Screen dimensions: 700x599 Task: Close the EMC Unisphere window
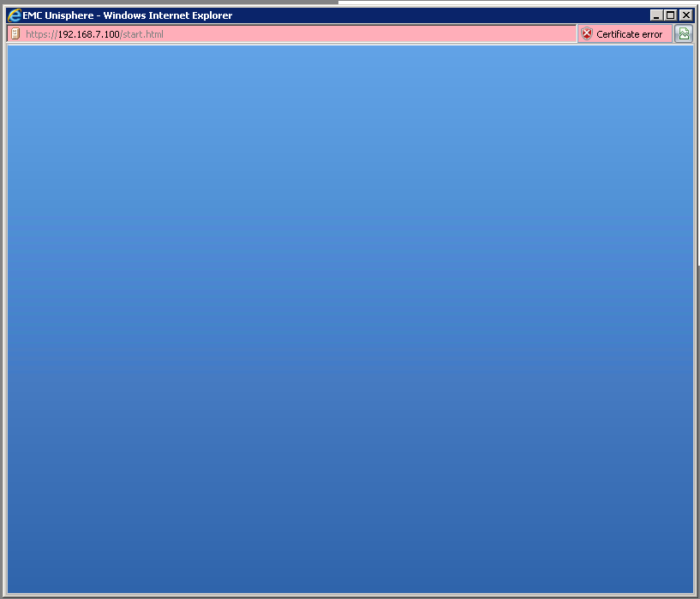point(685,15)
